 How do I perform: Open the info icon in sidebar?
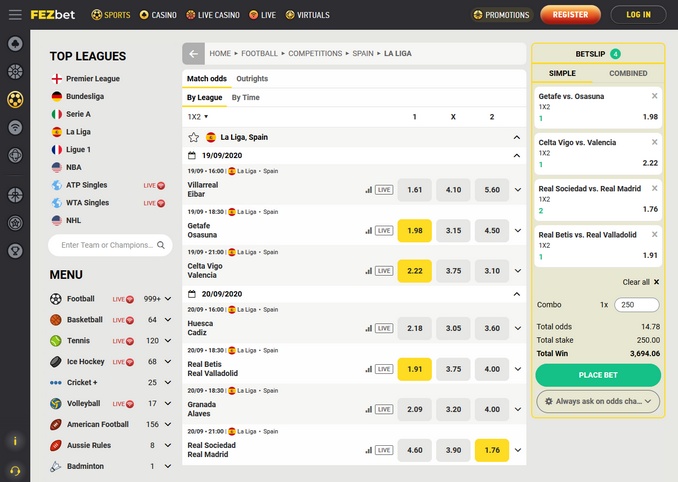tap(15, 441)
